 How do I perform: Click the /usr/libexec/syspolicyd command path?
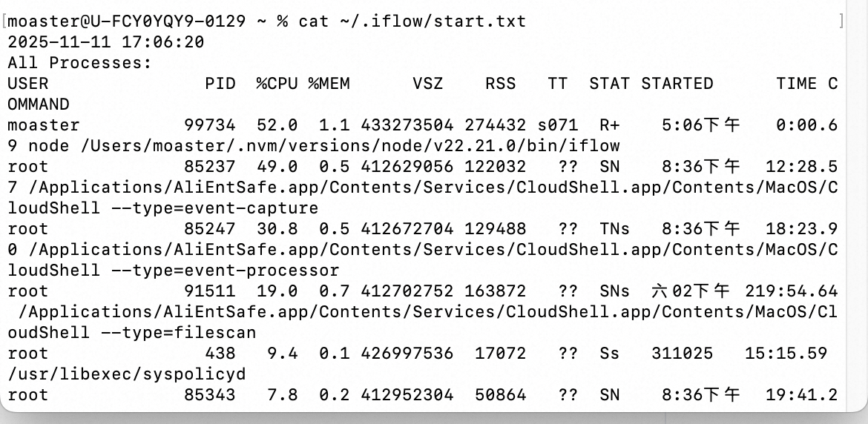126,374
